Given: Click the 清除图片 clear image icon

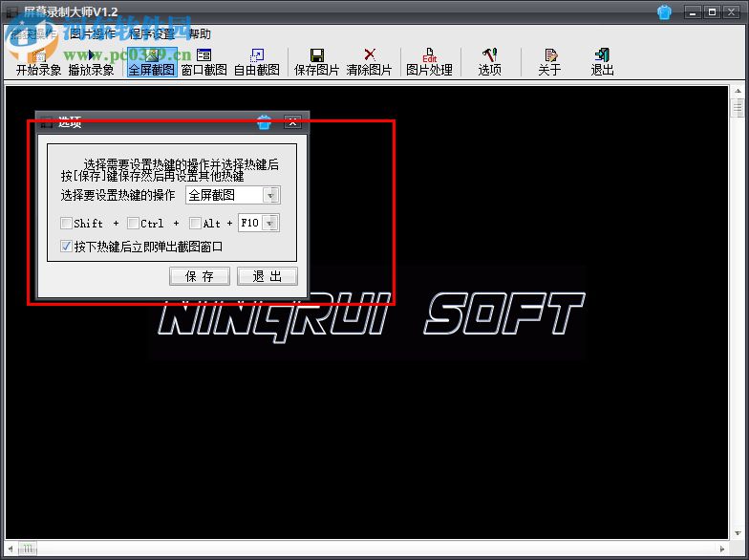Looking at the screenshot, I should coord(369,62).
